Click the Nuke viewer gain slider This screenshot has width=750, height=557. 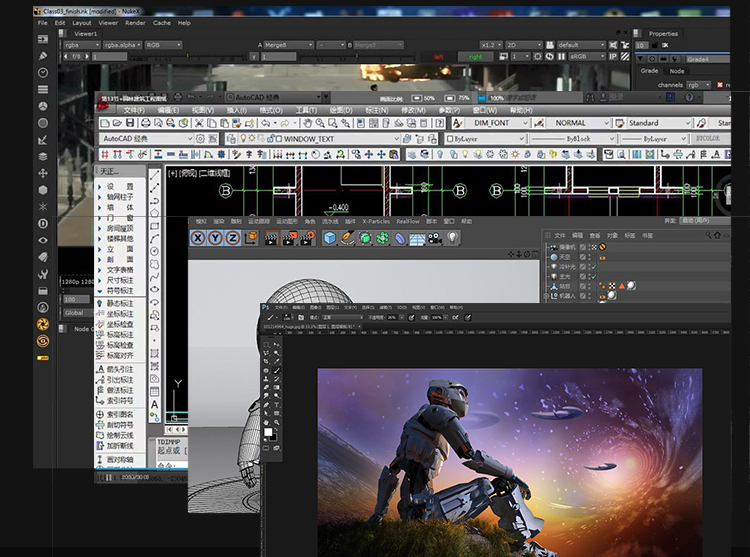tap(188, 57)
